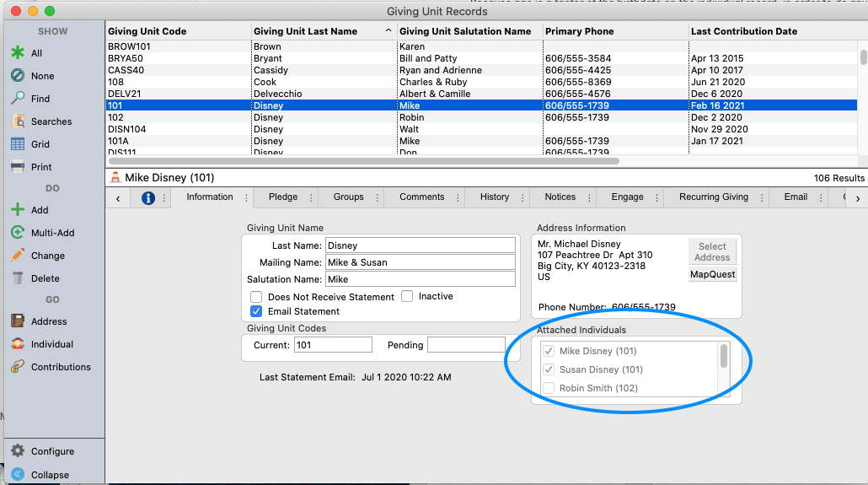868x485 pixels.
Task: Click the MapQuest button
Action: pyautogui.click(x=712, y=274)
